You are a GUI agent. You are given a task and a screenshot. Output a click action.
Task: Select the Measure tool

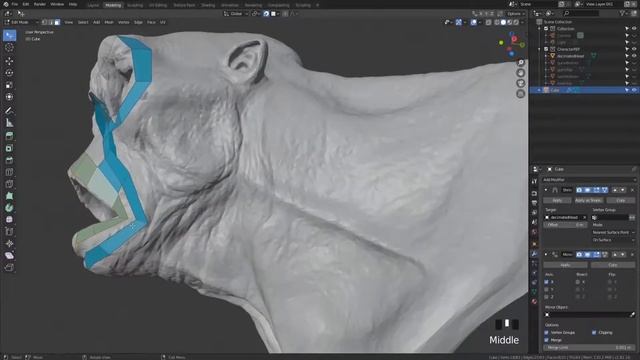9,123
